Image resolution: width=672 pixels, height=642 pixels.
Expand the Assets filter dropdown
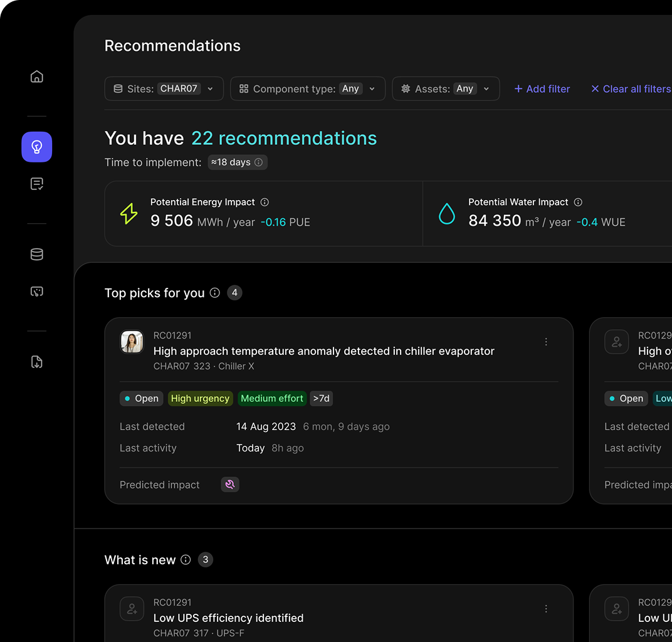(x=446, y=89)
